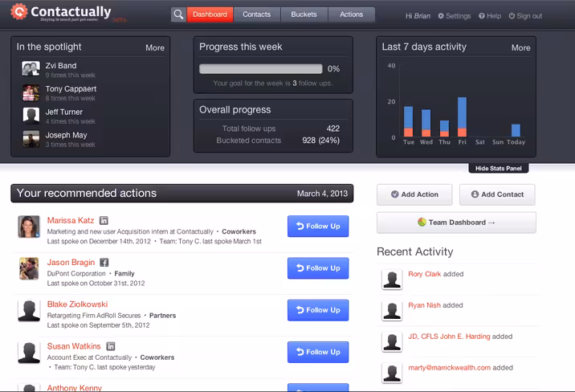575x392 pixels.
Task: Follow up with Susan Watkins
Action: point(318,352)
